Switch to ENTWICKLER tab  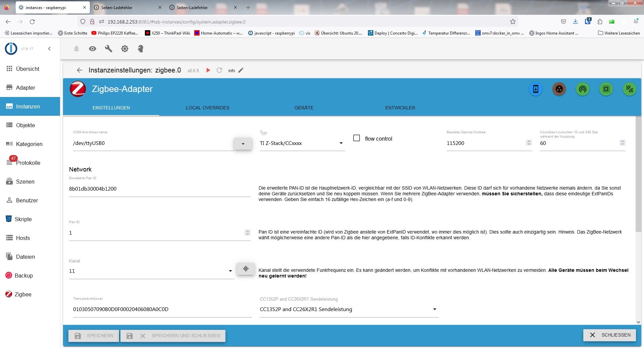(x=400, y=108)
